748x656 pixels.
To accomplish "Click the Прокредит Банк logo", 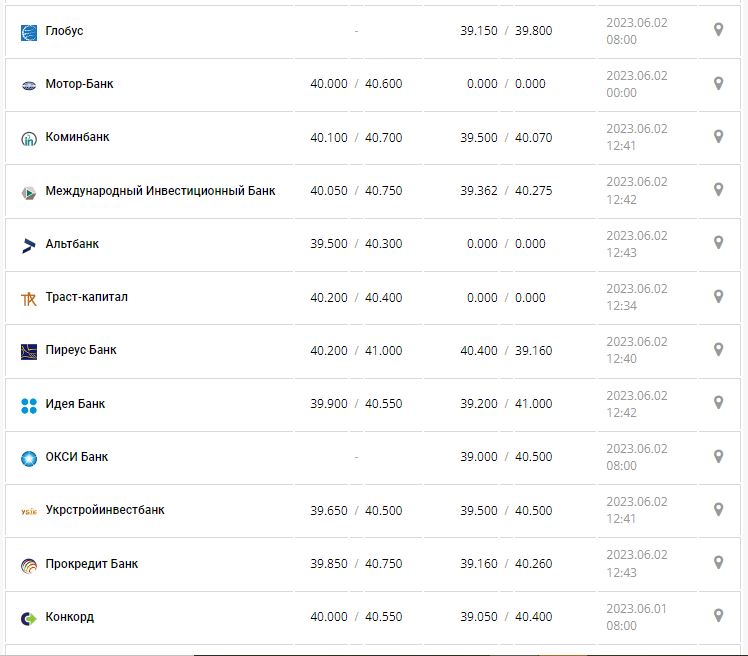I will tap(29, 565).
